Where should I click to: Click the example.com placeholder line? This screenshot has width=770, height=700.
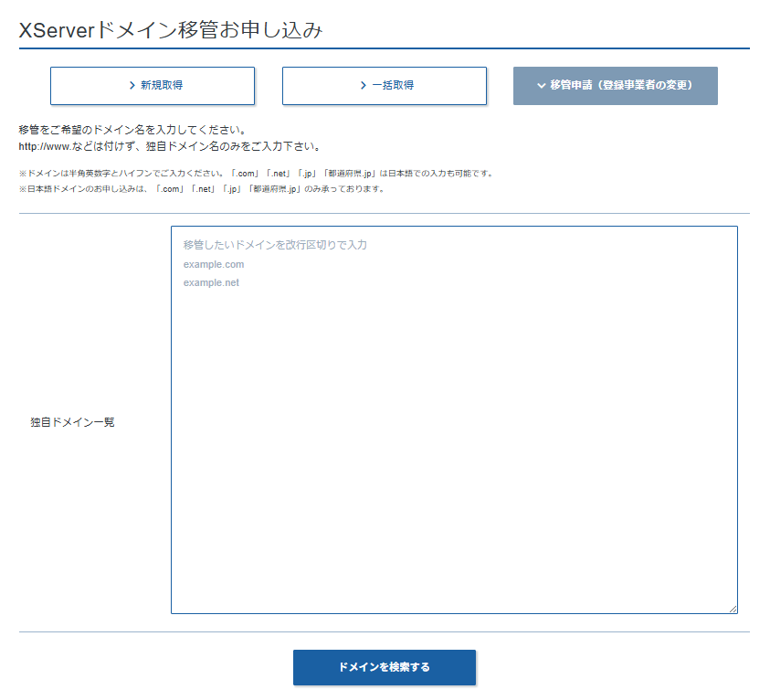pyautogui.click(x=214, y=264)
